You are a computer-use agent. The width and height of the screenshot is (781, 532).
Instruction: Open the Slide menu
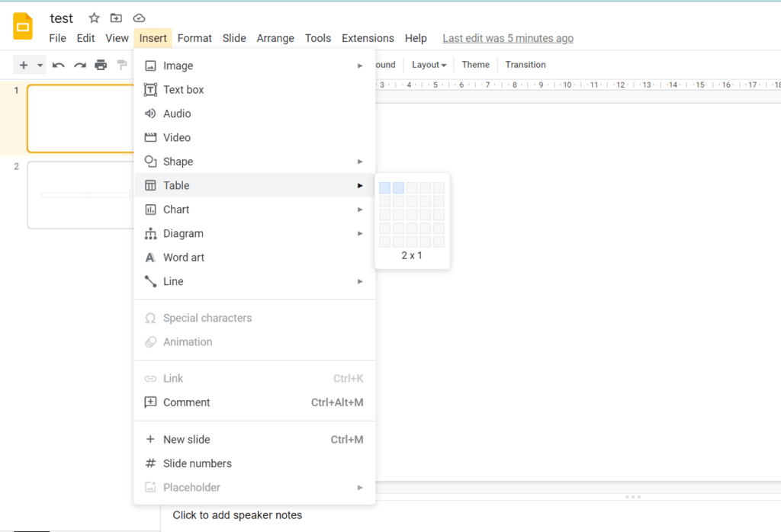coord(234,38)
